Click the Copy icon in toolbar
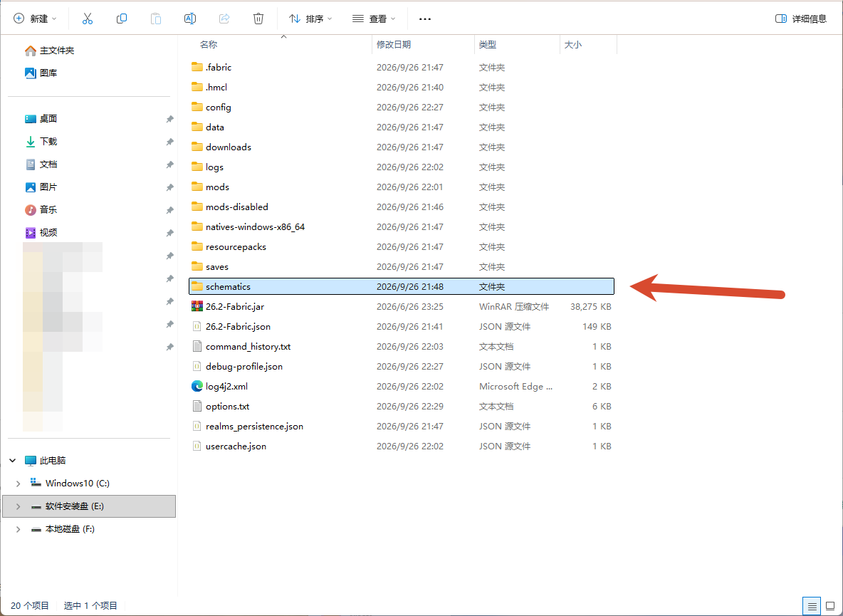The width and height of the screenshot is (843, 616). [122, 19]
